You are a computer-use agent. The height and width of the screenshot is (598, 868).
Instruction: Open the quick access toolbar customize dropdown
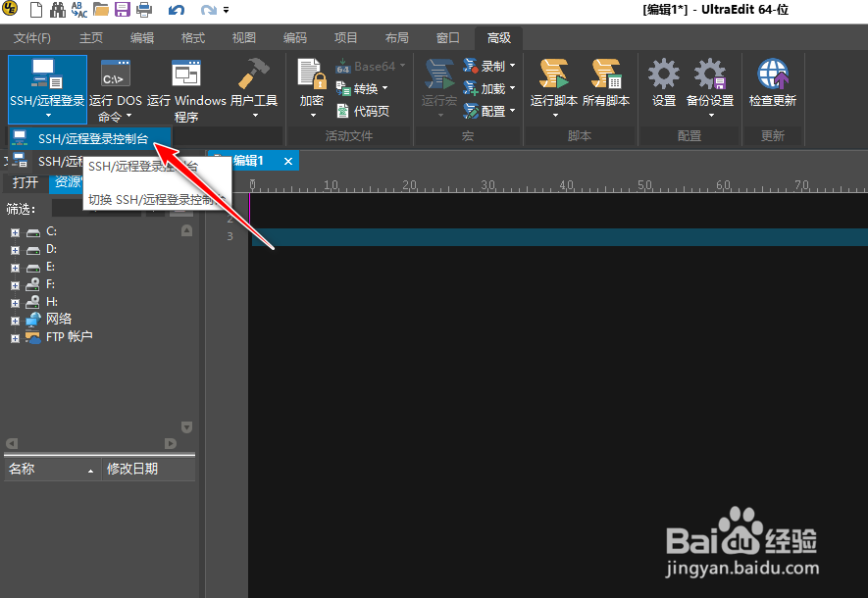(x=226, y=10)
